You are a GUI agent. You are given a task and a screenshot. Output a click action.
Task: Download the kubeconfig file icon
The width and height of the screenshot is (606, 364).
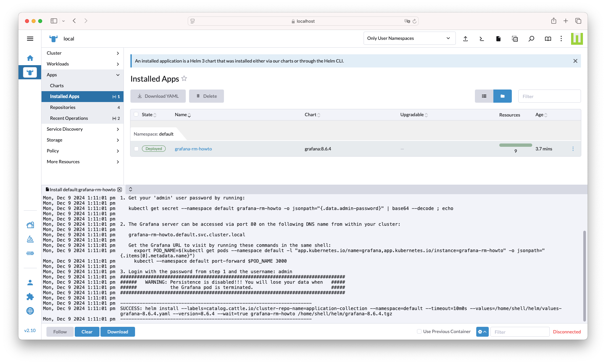(498, 39)
